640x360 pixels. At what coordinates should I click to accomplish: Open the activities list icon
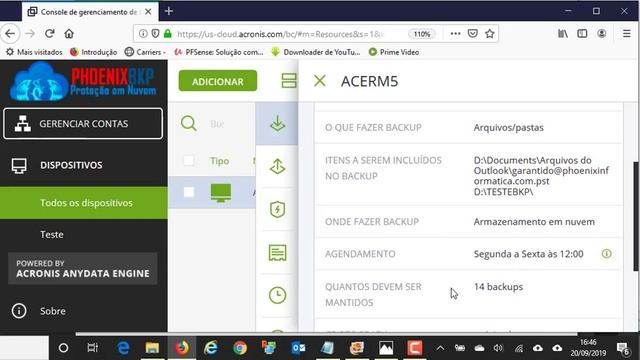pos(277,252)
